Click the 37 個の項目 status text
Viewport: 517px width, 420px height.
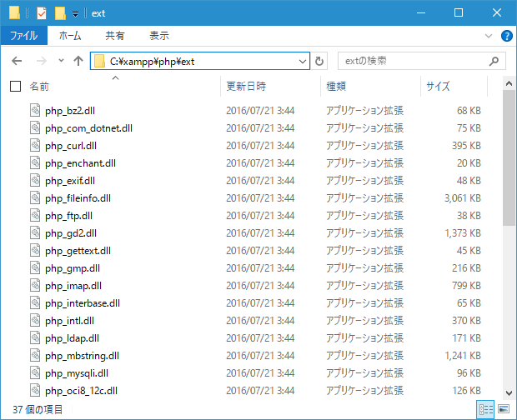(38, 409)
